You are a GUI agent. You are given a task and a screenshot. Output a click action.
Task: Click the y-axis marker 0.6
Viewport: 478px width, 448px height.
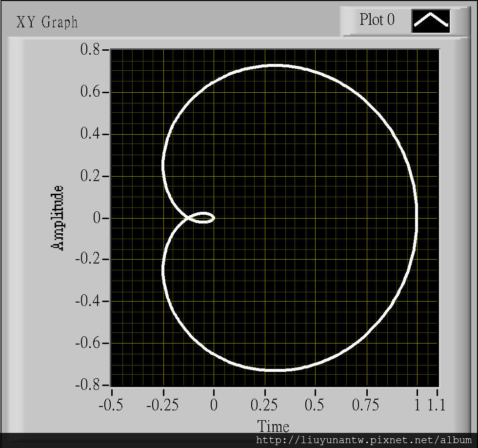90,91
